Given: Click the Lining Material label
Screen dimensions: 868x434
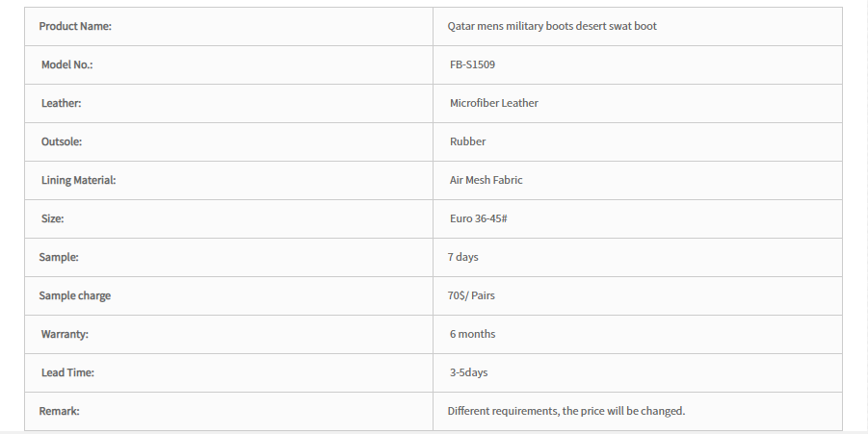Looking at the screenshot, I should point(79,180).
